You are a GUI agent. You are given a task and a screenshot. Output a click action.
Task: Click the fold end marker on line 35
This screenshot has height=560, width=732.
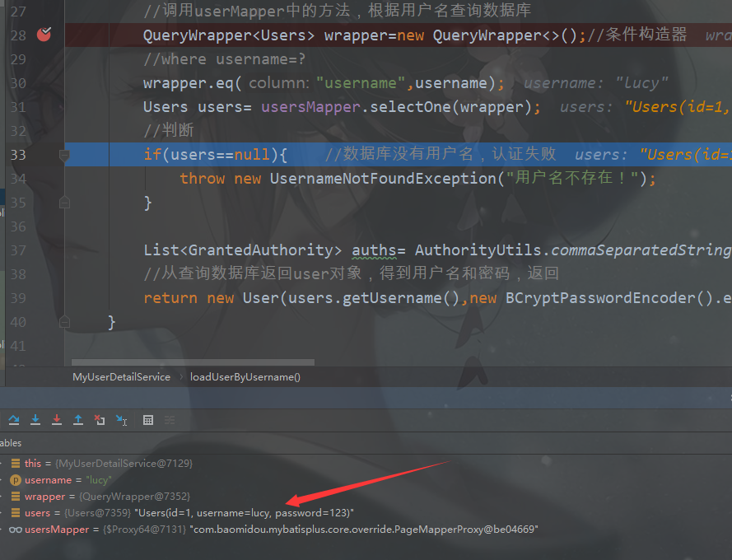pos(64,203)
